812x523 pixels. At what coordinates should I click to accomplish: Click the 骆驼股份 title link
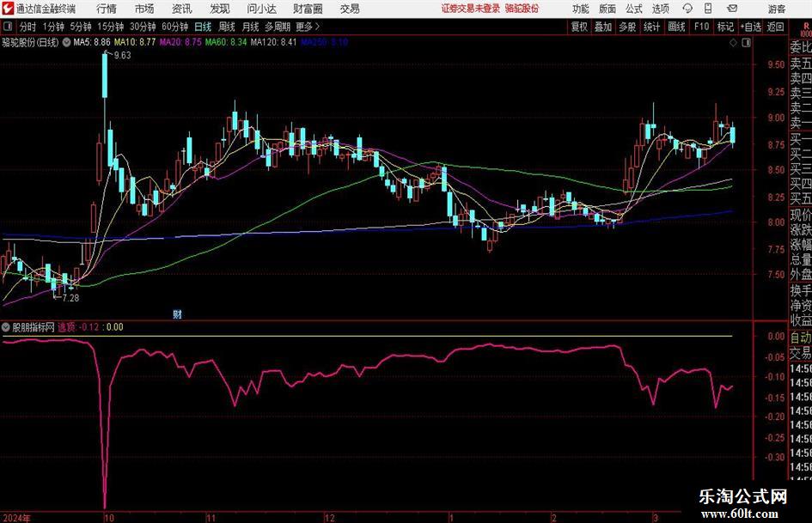click(x=522, y=9)
